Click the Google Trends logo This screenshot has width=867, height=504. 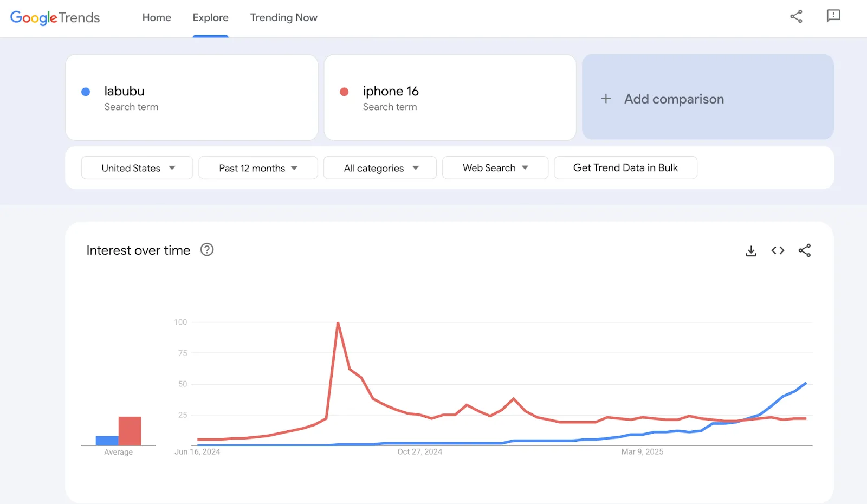tap(55, 18)
